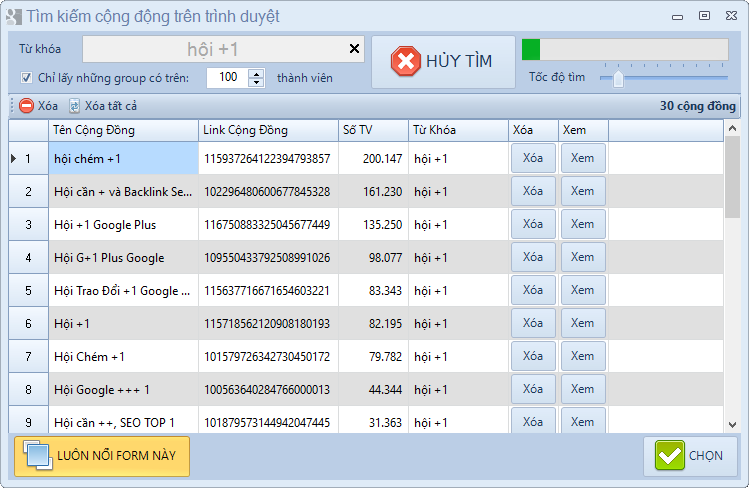View 'Hội G+1 Plus Google' row via Xem
The width and height of the screenshot is (749, 488).
point(583,257)
